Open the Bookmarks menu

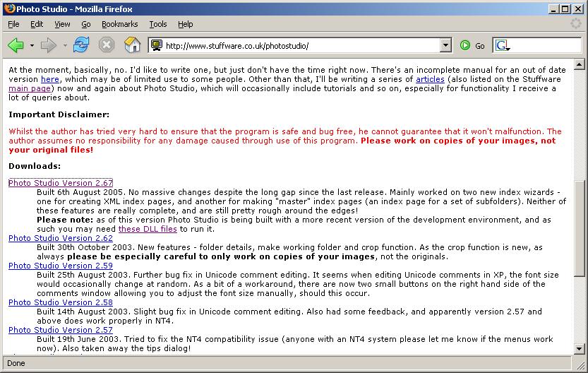[x=119, y=24]
